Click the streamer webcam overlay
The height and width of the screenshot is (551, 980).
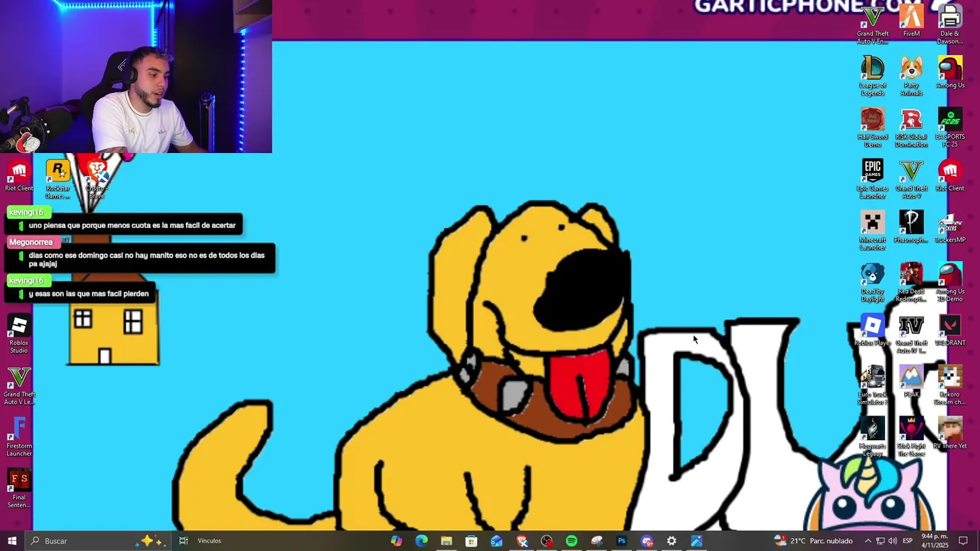tap(136, 77)
